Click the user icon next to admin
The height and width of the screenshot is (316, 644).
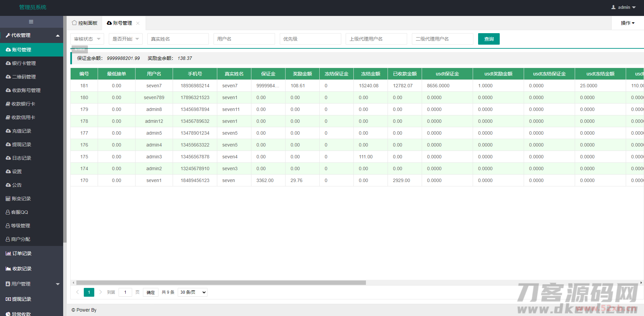point(613,7)
